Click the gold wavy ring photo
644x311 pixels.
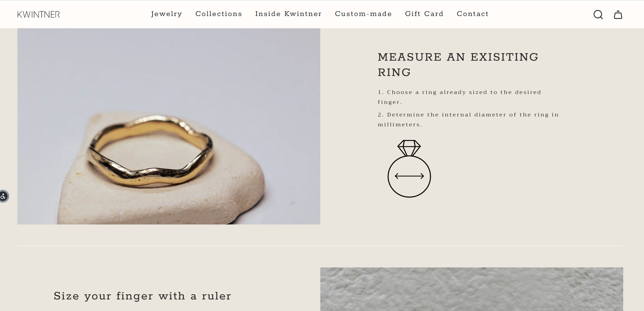pyautogui.click(x=169, y=126)
